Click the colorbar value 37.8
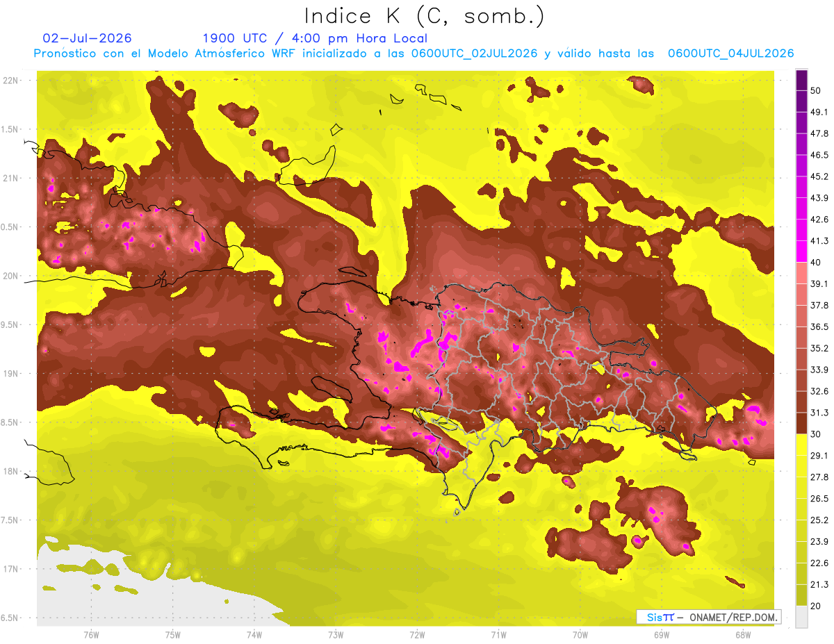Screen dimensions: 834x644 [819, 306]
